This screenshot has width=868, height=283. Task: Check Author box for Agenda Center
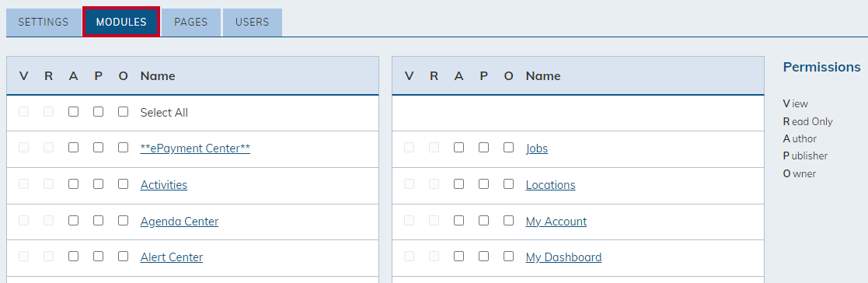coord(73,221)
